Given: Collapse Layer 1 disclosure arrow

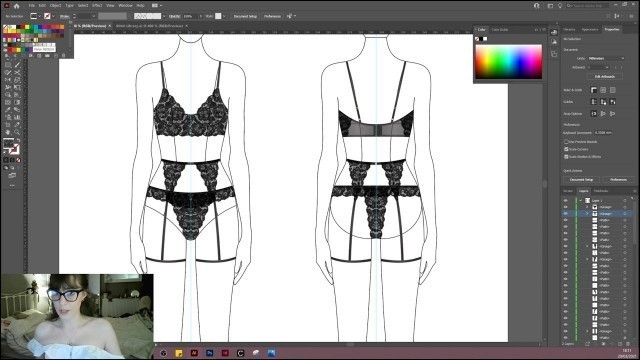Looking at the screenshot, I should click(x=581, y=200).
